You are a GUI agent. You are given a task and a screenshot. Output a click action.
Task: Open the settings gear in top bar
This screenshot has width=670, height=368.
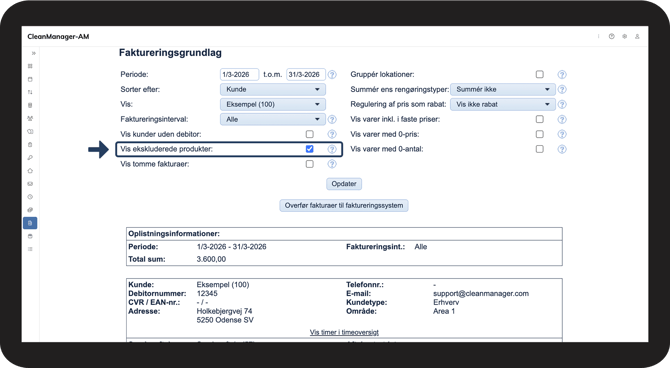[624, 37]
